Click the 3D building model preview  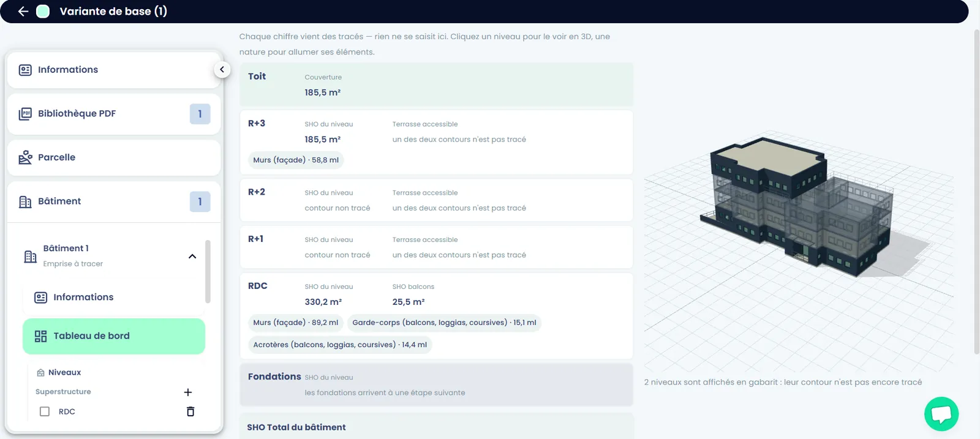click(x=799, y=208)
